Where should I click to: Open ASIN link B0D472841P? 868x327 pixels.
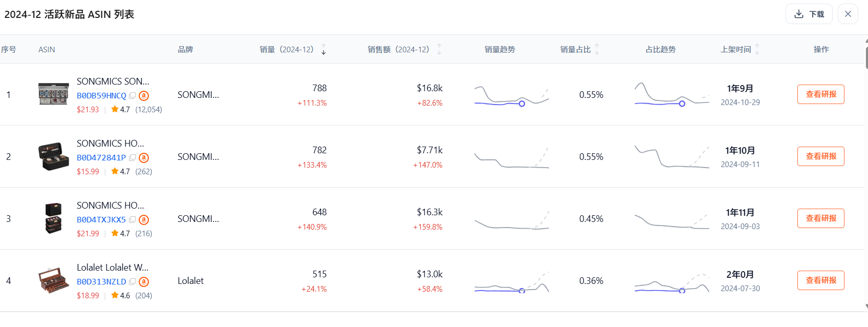tap(101, 157)
